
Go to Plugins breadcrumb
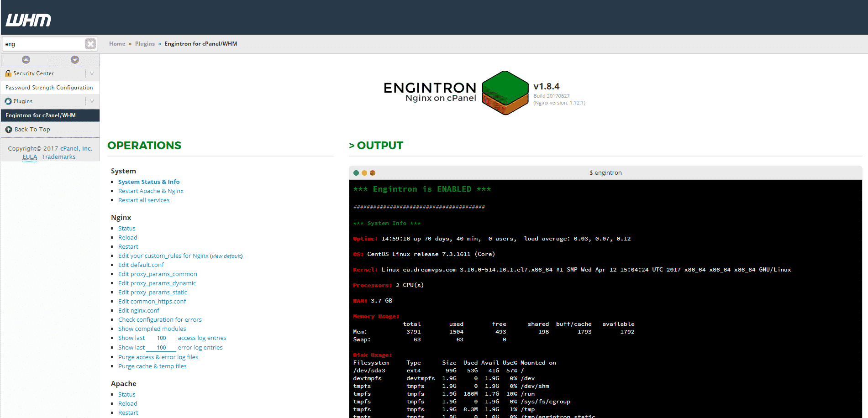pos(145,44)
